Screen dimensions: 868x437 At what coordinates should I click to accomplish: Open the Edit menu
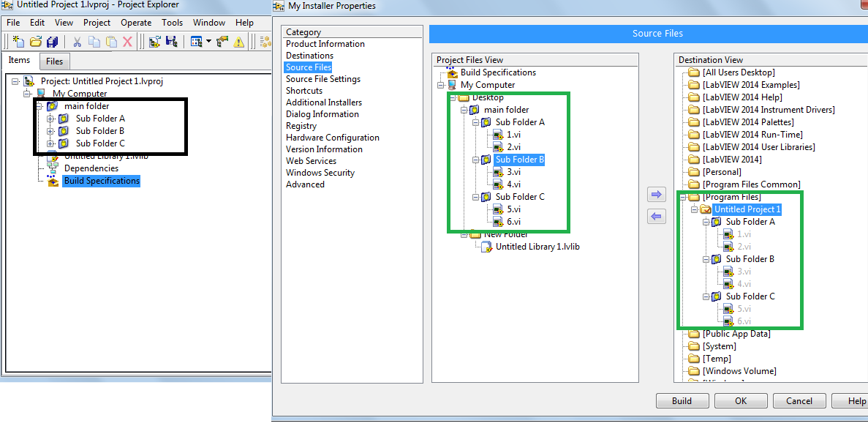pos(37,23)
